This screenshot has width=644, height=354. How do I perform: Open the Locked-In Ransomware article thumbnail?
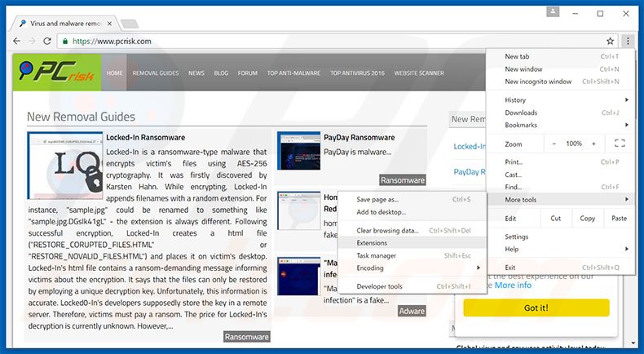click(x=64, y=166)
